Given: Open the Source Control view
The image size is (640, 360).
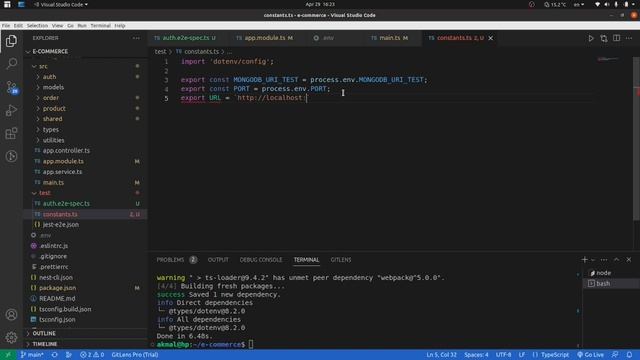Looking at the screenshot, I should click(x=11, y=87).
